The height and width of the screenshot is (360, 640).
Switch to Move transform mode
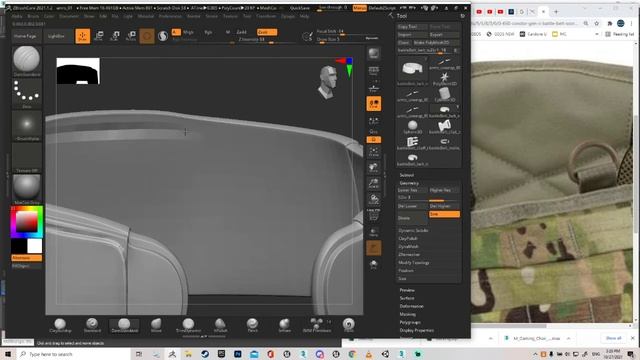(99, 36)
